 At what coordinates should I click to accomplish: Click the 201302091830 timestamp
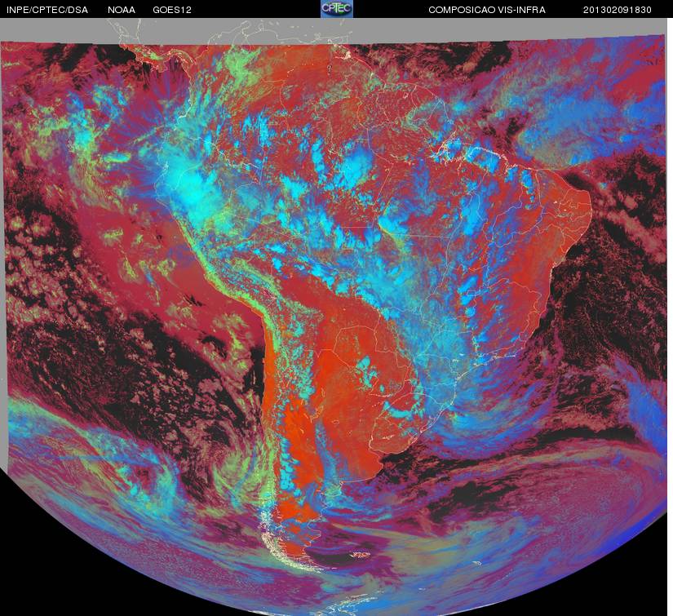[618, 10]
